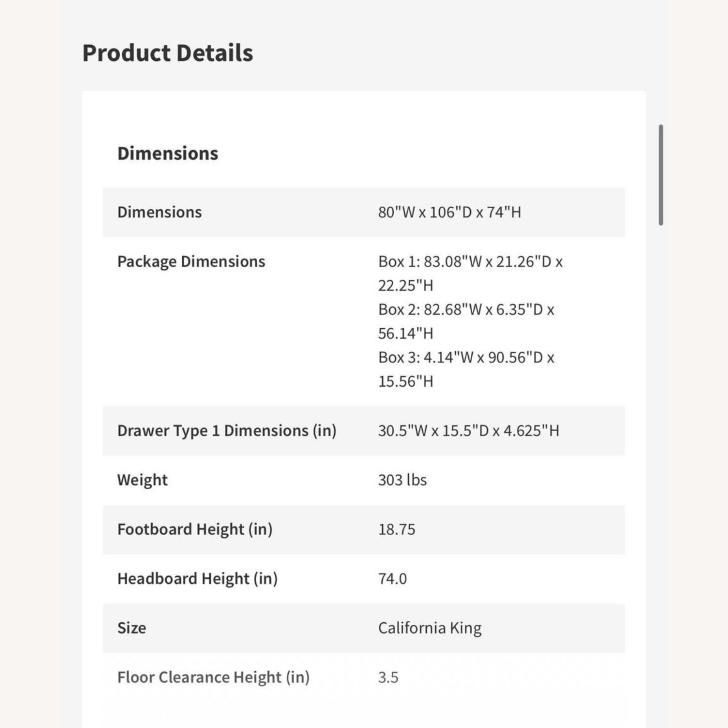Click the bold Dimensions section heading

[167, 153]
